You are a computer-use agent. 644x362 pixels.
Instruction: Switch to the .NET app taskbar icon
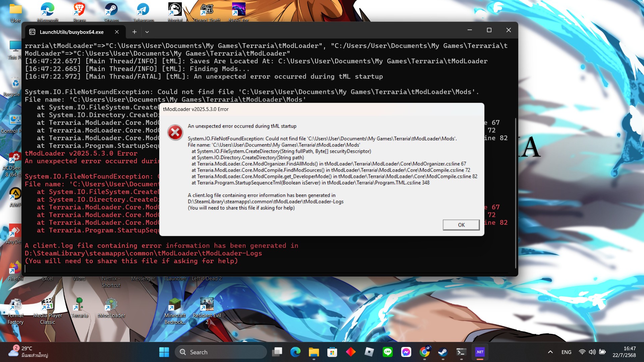(480, 352)
